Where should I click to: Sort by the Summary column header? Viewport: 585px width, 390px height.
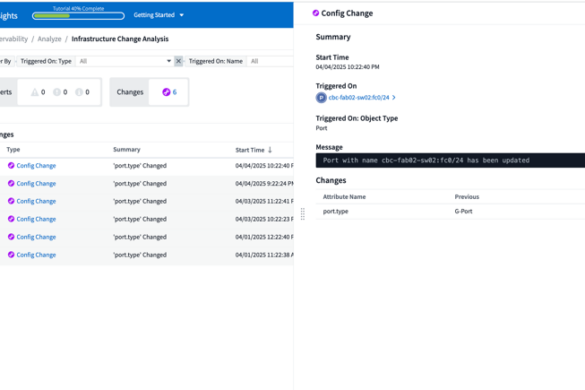[x=127, y=149]
